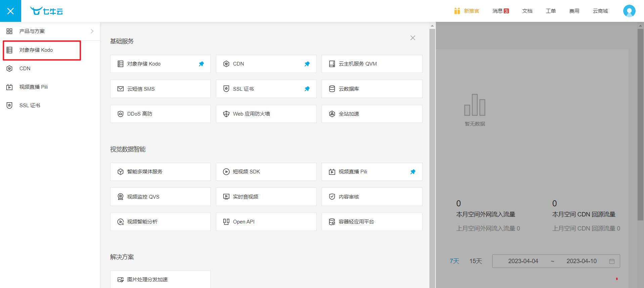The width and height of the screenshot is (644, 288).
Task: Unpin 视频直播 Pili service card
Action: coord(413,172)
